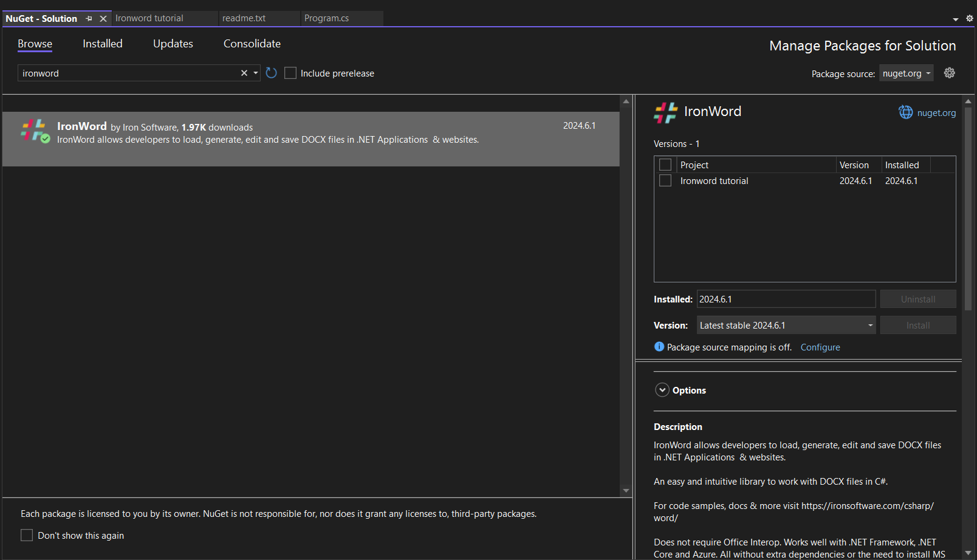Viewport: 977px width, 560px height.
Task: Close the NuGet - Solution tab
Action: tap(103, 19)
